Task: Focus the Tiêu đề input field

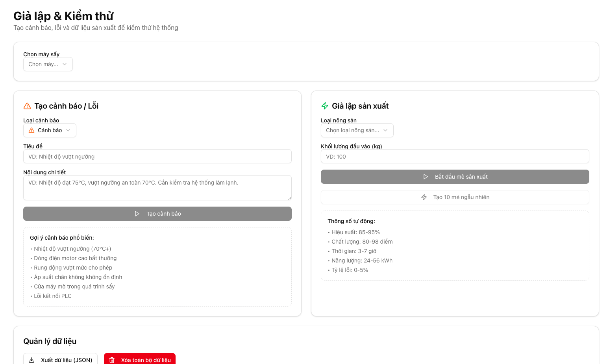Action: point(157,157)
